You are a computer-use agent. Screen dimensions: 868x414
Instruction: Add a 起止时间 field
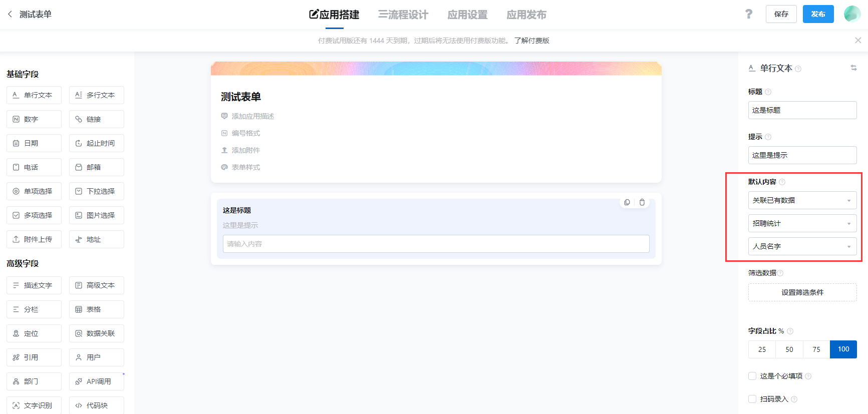click(x=97, y=143)
